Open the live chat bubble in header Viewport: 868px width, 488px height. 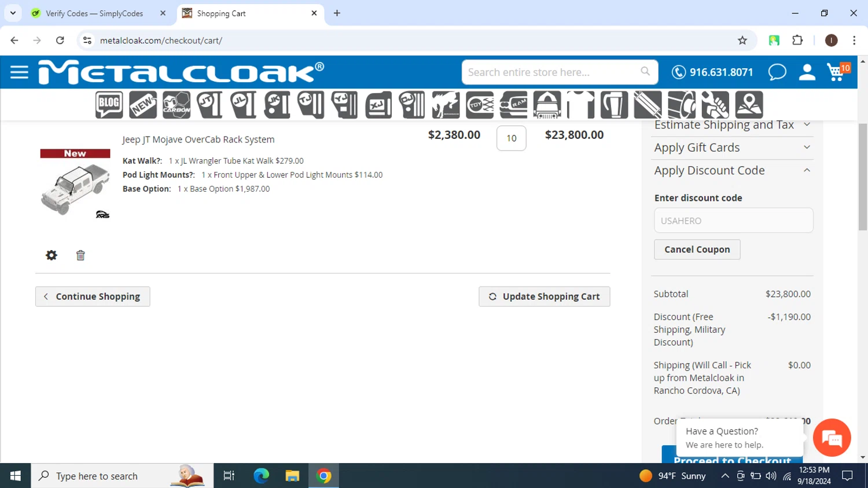pos(777,72)
